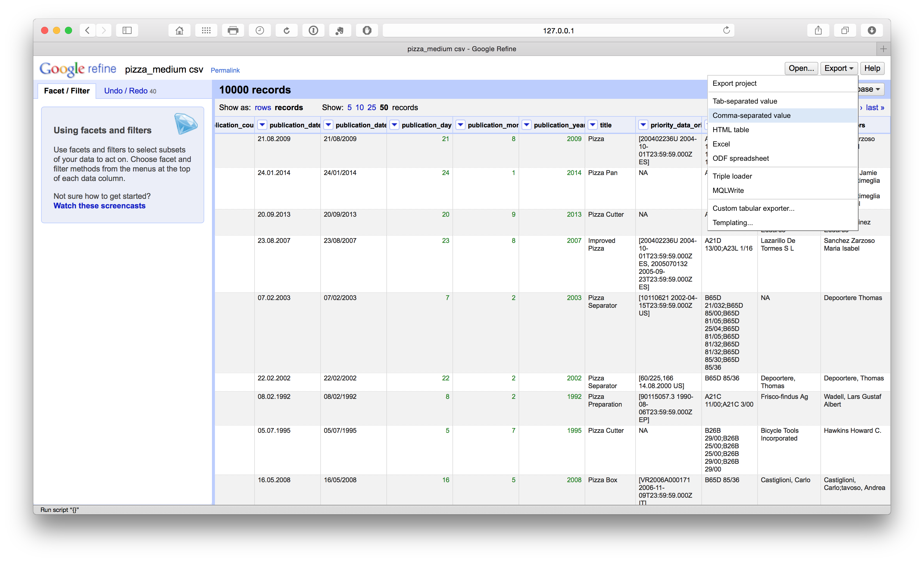The width and height of the screenshot is (924, 562).
Task: Open the downloads arrow icon
Action: click(x=872, y=30)
